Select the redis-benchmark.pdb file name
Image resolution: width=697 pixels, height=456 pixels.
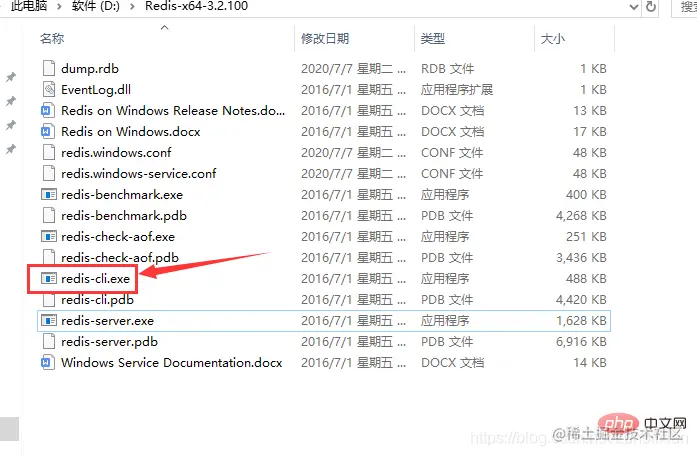[124, 216]
